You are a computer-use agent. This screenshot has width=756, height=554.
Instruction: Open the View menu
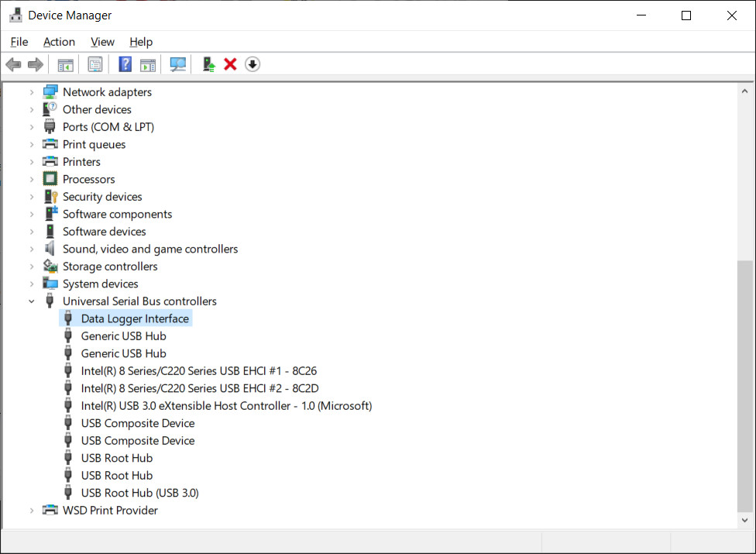click(103, 42)
